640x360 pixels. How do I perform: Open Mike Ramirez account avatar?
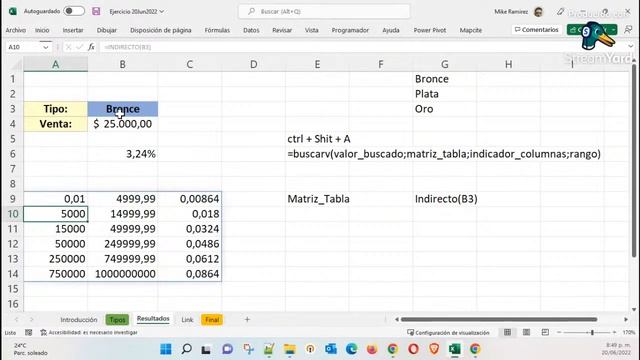point(538,12)
